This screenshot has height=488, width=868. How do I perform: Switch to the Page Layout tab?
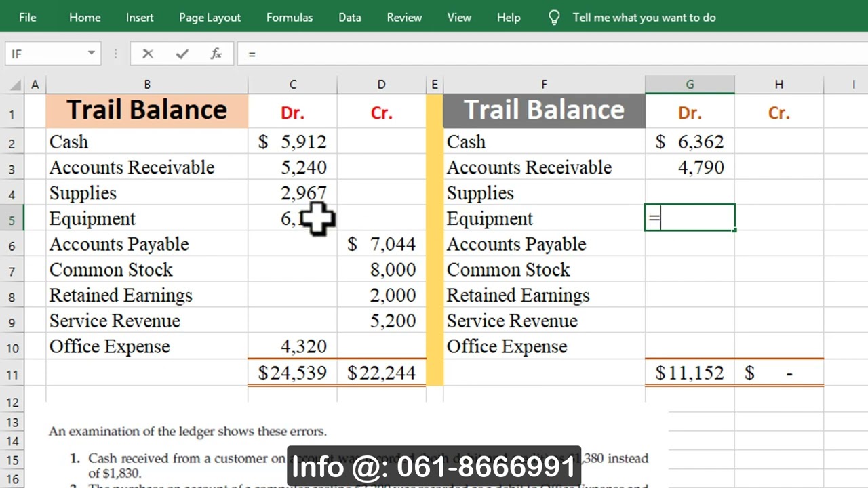point(210,18)
